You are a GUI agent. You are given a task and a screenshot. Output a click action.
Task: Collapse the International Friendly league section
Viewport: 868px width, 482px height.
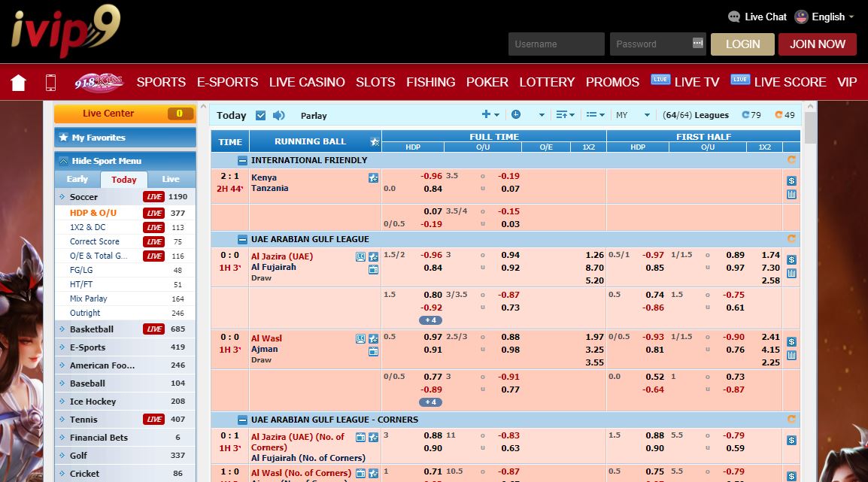click(x=242, y=160)
